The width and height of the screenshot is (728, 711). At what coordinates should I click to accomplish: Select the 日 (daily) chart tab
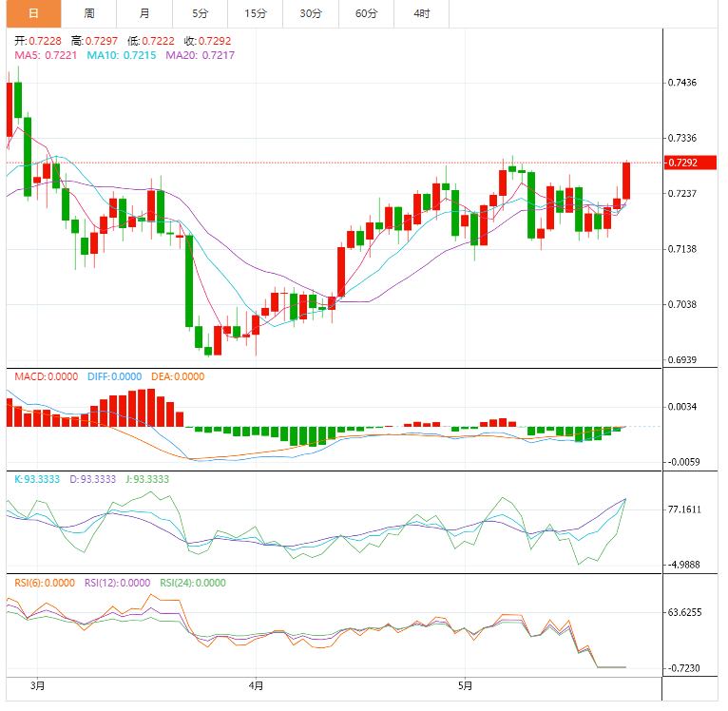(33, 13)
